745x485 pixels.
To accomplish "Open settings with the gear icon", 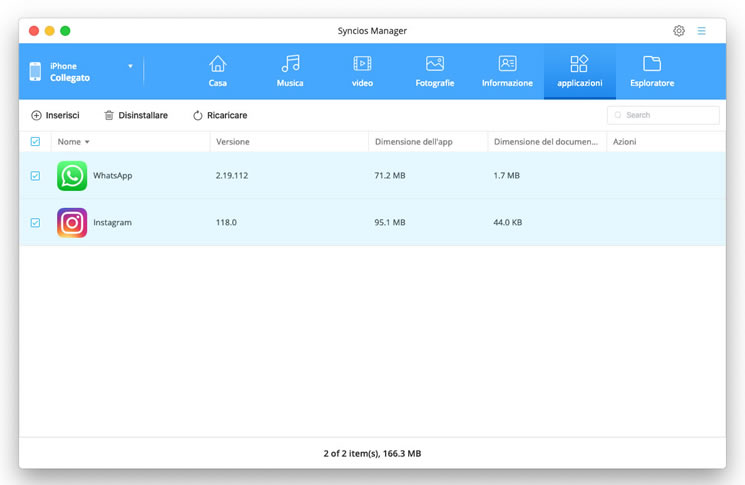I will pyautogui.click(x=679, y=31).
